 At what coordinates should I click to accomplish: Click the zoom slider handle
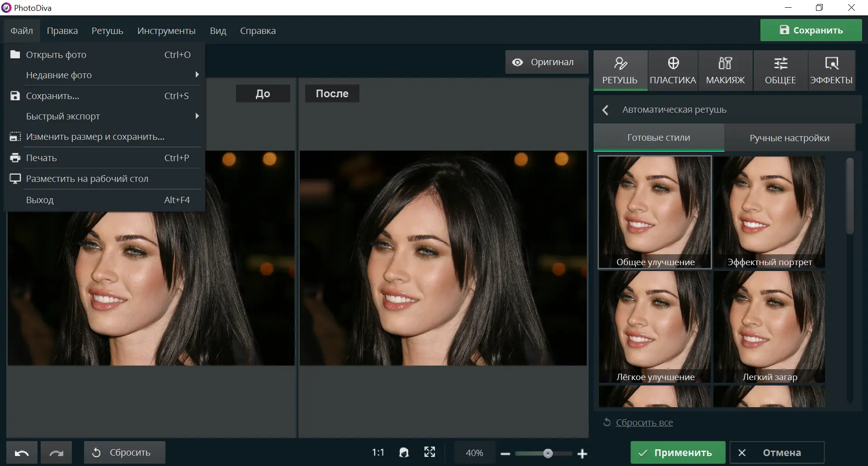click(x=548, y=453)
